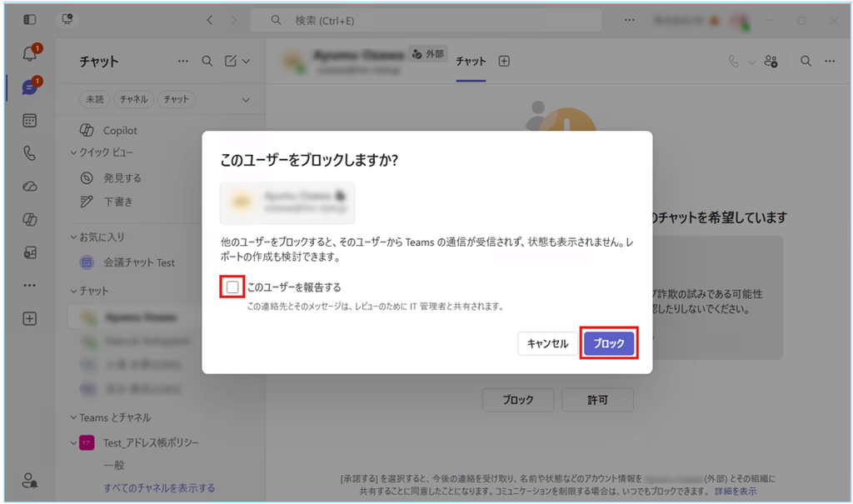Viewport: 853px width, 504px height.
Task: Open the Calendar icon in sidebar
Action: [x=29, y=120]
